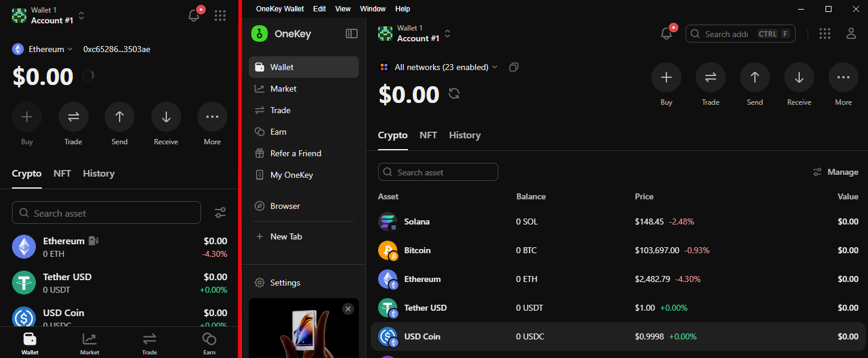Click Search asset field in left panel

click(106, 213)
